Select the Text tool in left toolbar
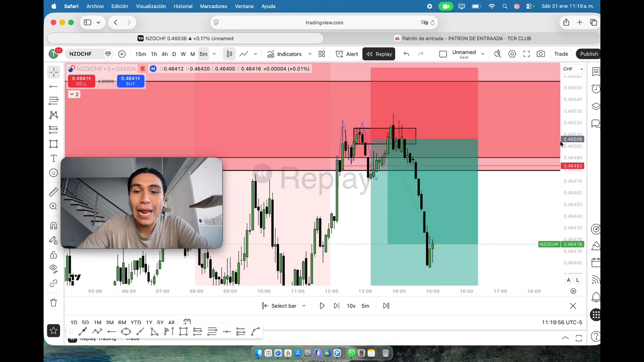Screen dimensions: 644x362 coord(53,159)
